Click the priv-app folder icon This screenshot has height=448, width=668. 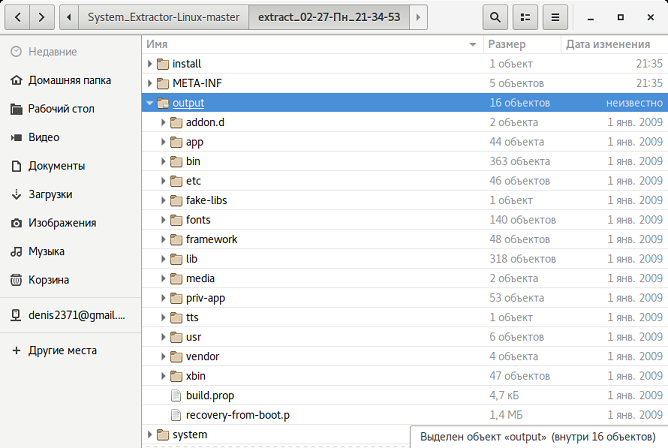tap(176, 298)
